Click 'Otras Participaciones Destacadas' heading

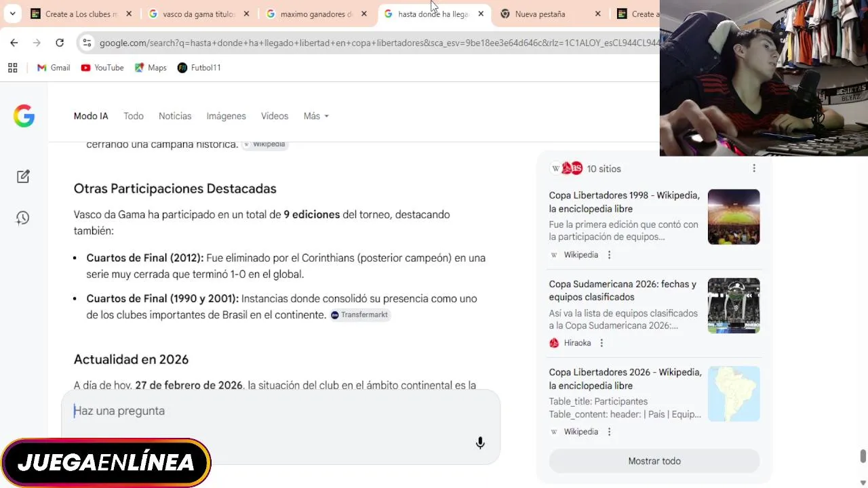click(x=175, y=188)
